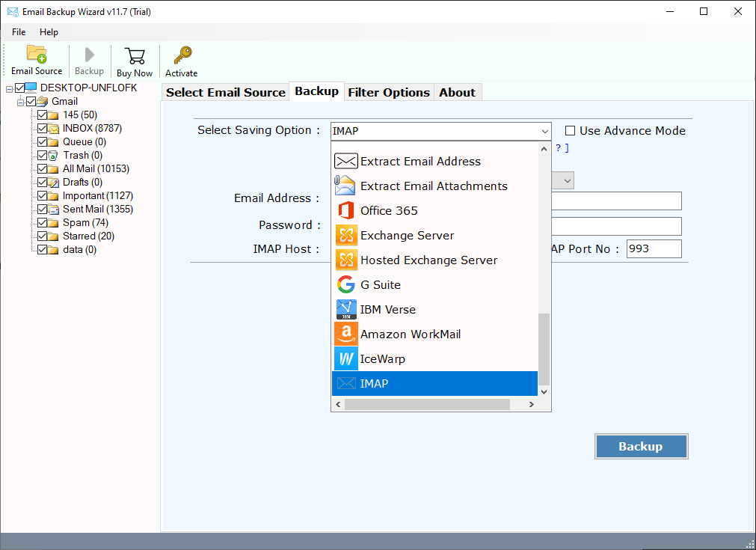Click the Email Source toolbar icon

(x=37, y=54)
